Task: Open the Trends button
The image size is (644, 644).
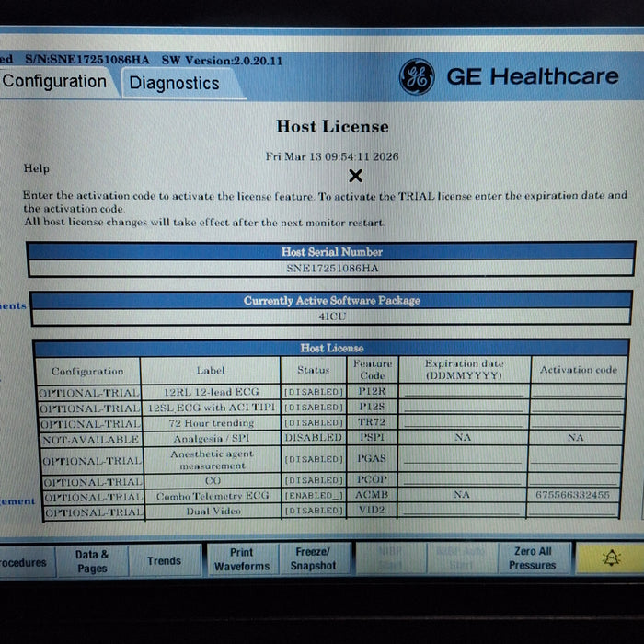Action: click(165, 560)
